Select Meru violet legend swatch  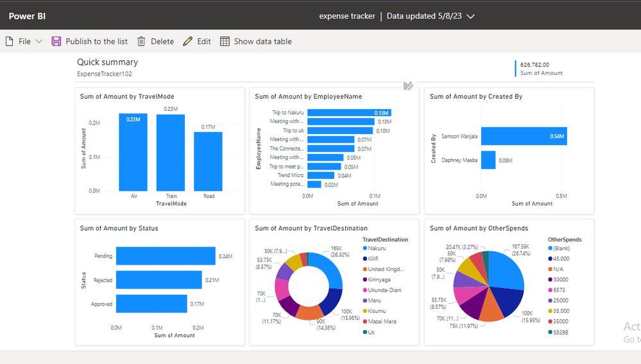tap(365, 301)
